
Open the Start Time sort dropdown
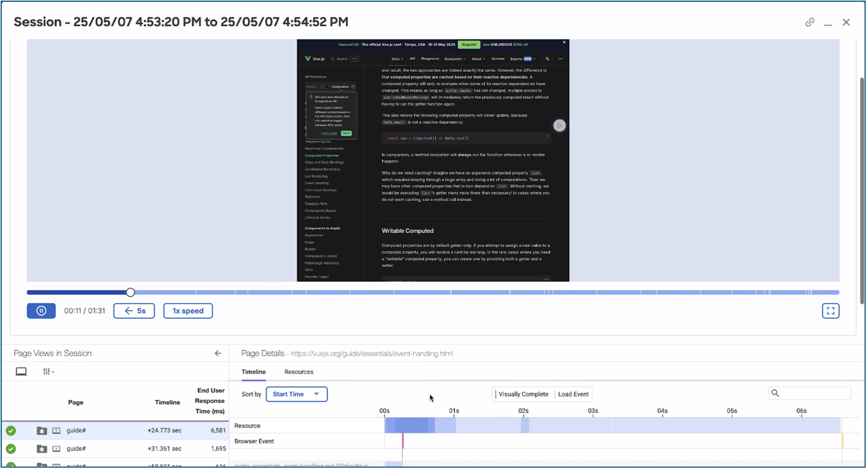(296, 394)
